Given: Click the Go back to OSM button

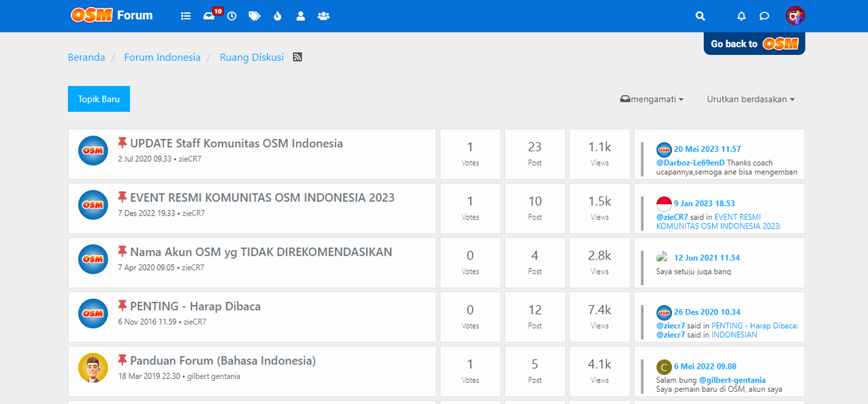Looking at the screenshot, I should (x=754, y=44).
